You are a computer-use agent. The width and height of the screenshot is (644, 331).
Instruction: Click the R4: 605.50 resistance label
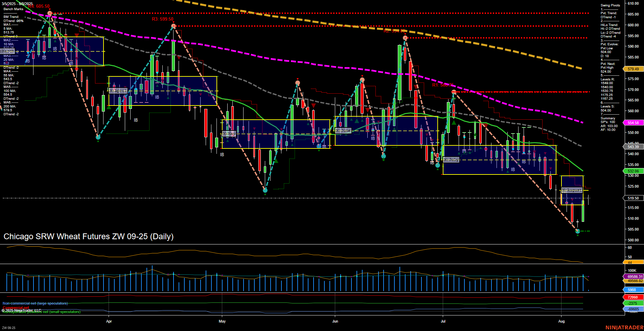[x=38, y=6]
